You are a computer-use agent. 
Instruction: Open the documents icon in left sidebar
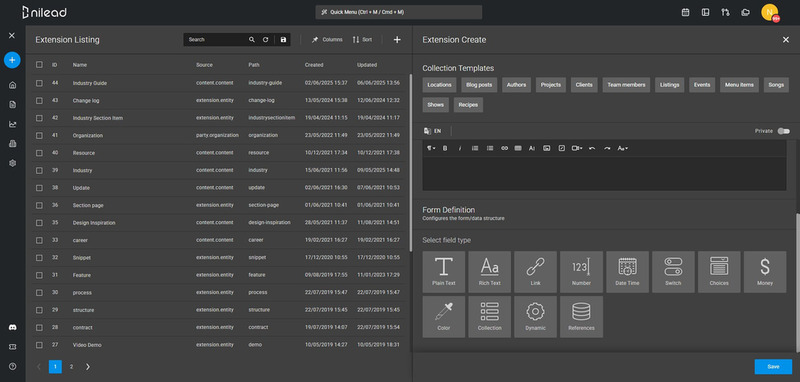(13, 105)
